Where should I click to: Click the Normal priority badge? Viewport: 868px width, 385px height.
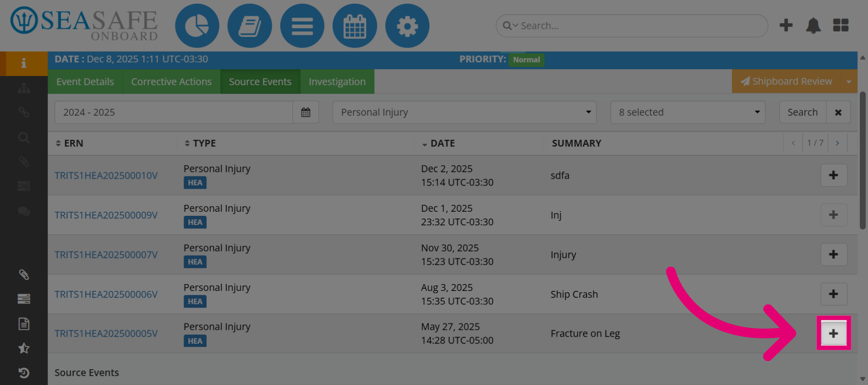pos(526,60)
